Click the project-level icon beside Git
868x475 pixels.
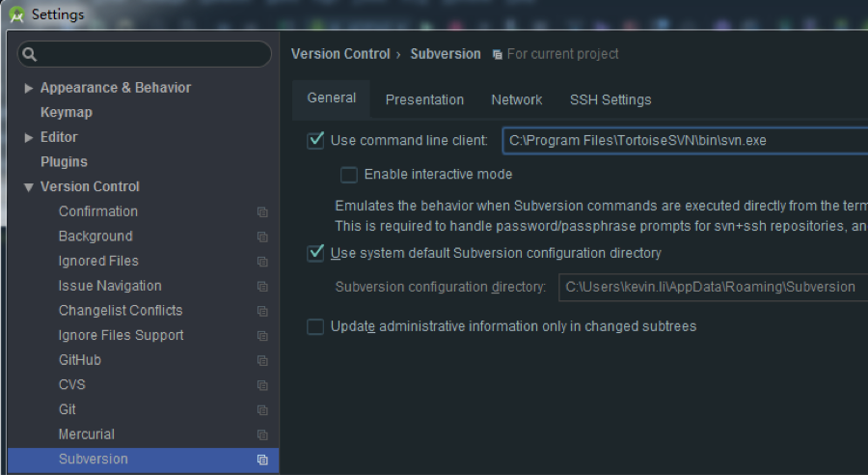point(262,410)
